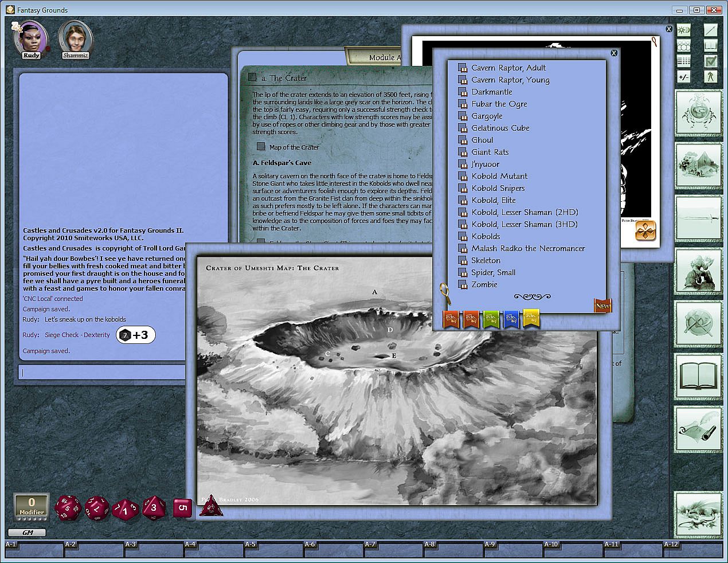Click the Gargoyle record icon
Viewport: 728px width, 563px height.
coord(463,116)
